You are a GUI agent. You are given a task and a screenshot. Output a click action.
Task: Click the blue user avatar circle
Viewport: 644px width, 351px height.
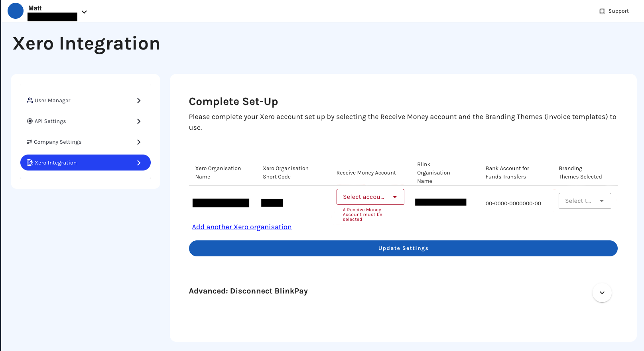tap(16, 11)
